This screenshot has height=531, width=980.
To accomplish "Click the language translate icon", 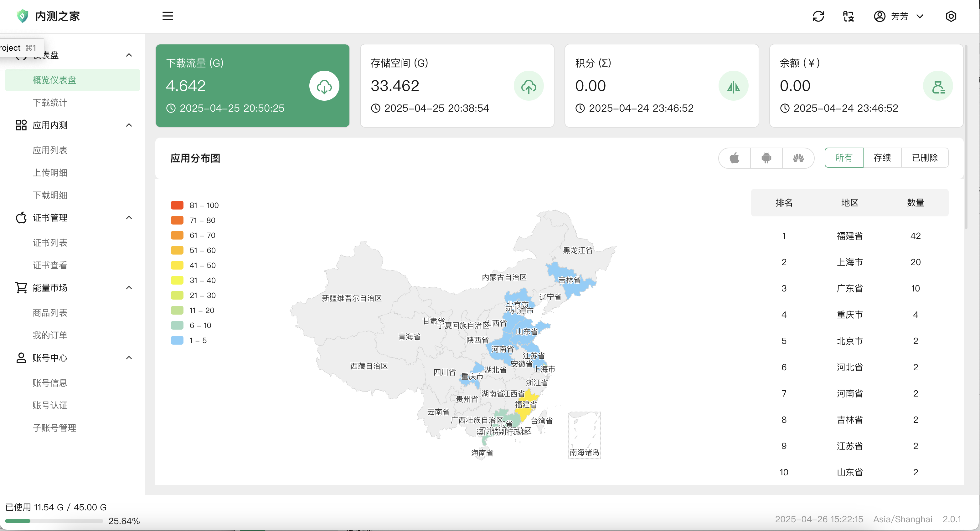I will (x=848, y=16).
